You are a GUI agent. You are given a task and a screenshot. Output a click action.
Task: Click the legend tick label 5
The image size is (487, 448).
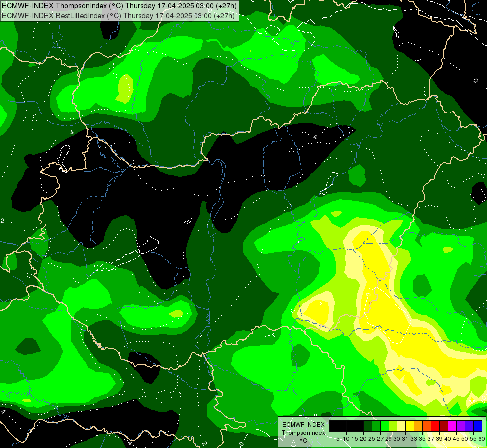click(x=338, y=439)
